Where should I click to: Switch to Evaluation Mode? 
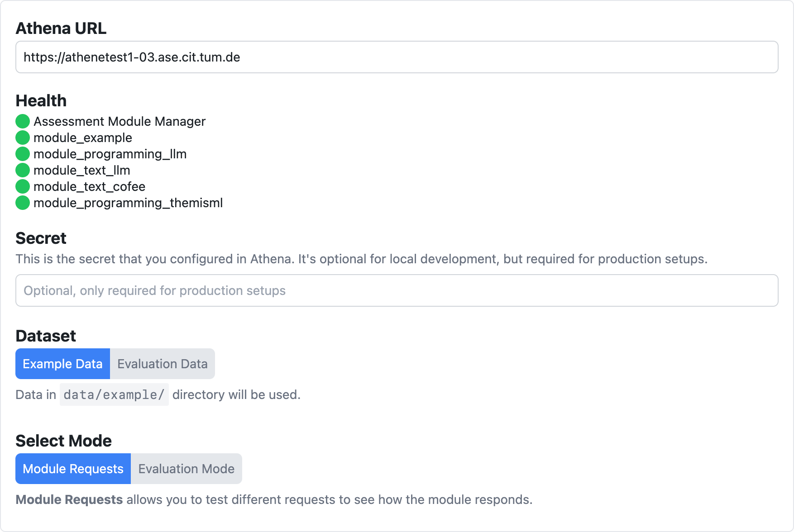coord(186,469)
